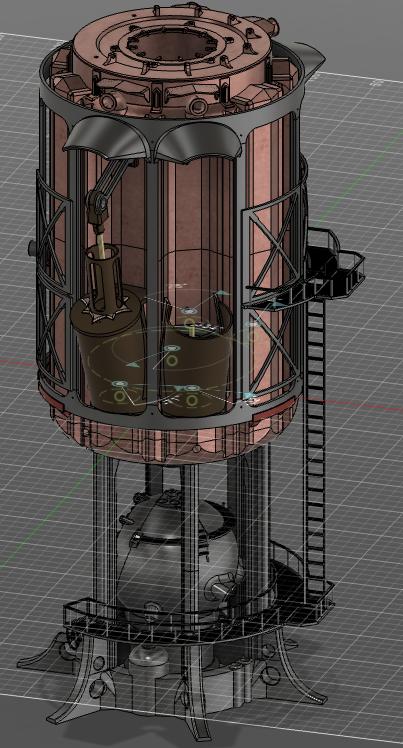Image resolution: width=403 pixels, height=748 pixels.
Task: Select the pipe nozzle on the top right of lid
Action: coord(267,22)
